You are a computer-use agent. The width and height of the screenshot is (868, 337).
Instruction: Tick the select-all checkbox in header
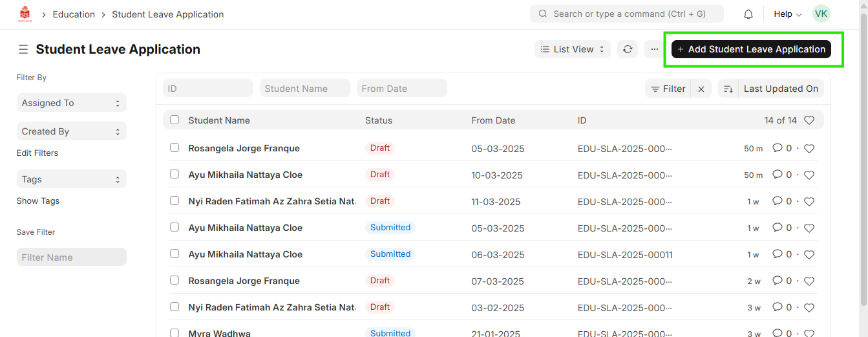(175, 120)
